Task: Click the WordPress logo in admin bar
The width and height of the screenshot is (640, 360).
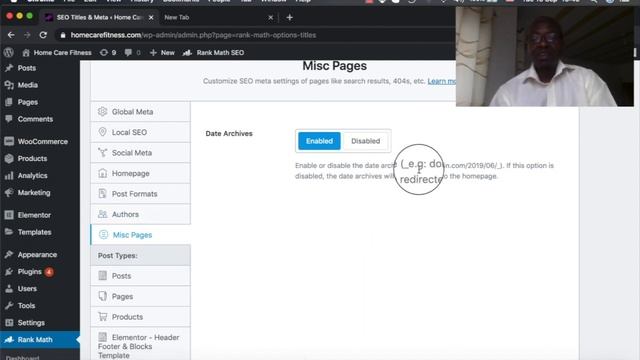Action: click(x=9, y=53)
